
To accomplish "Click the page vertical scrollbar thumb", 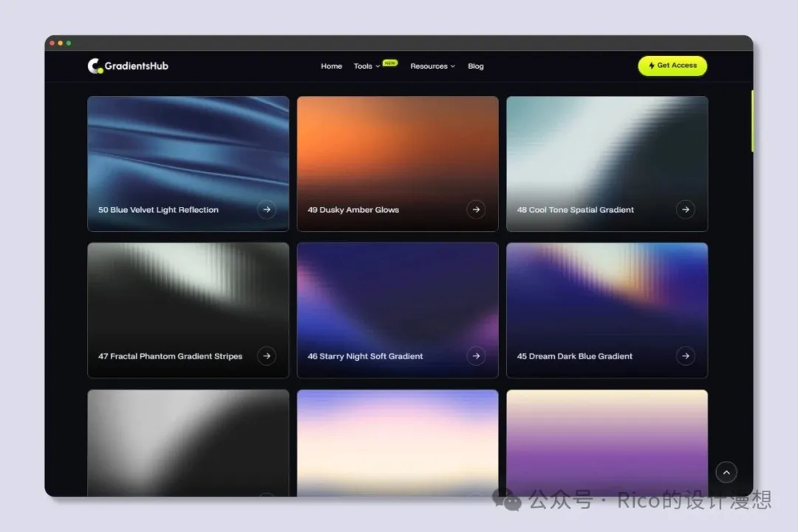I will [751, 120].
